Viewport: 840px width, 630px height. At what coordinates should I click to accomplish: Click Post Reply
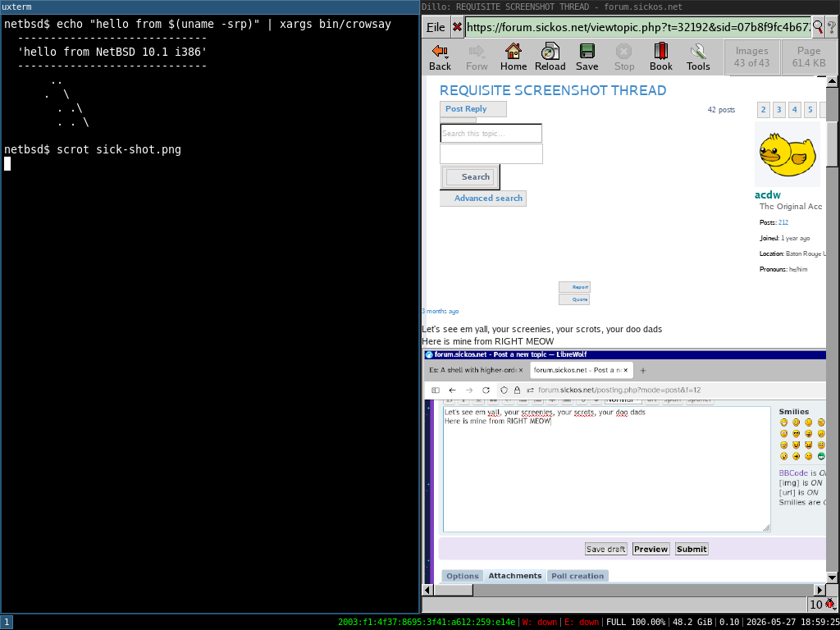pos(473,109)
